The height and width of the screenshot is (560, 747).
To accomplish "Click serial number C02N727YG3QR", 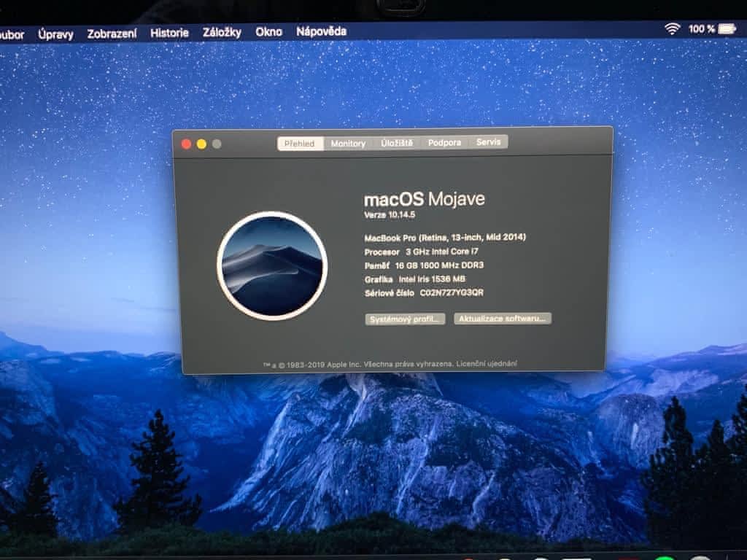I will pos(451,292).
